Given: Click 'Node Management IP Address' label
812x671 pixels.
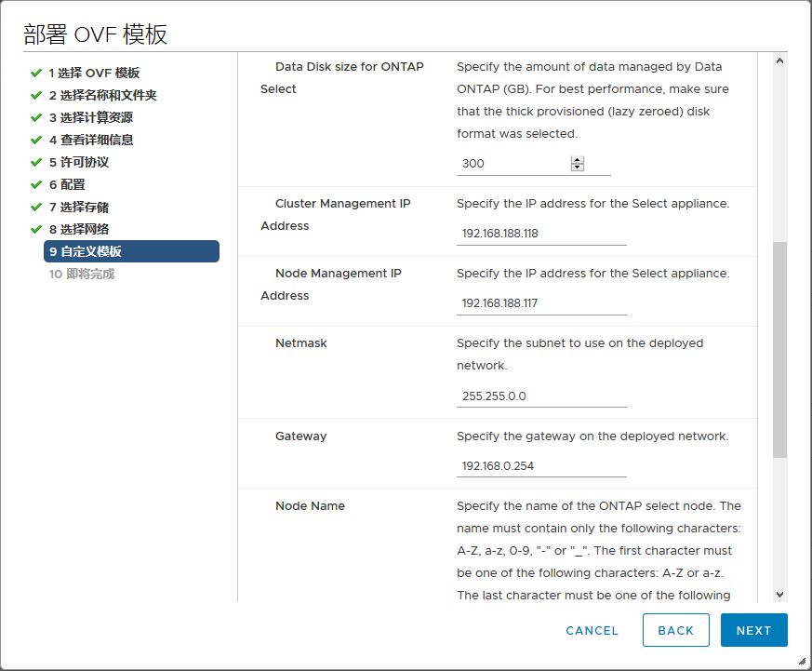Looking at the screenshot, I should tap(331, 285).
